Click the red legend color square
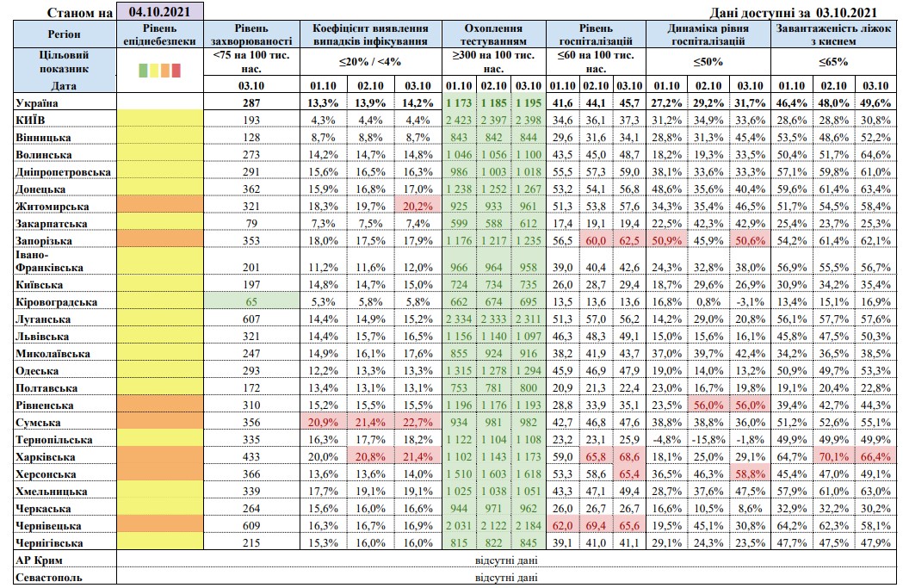 click(176, 70)
